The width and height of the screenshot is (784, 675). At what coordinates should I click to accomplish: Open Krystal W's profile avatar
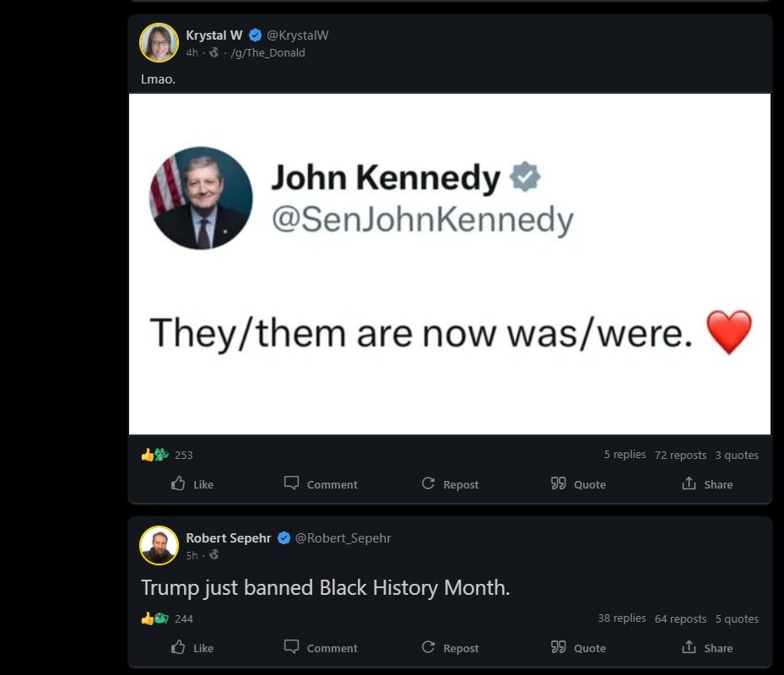click(159, 43)
